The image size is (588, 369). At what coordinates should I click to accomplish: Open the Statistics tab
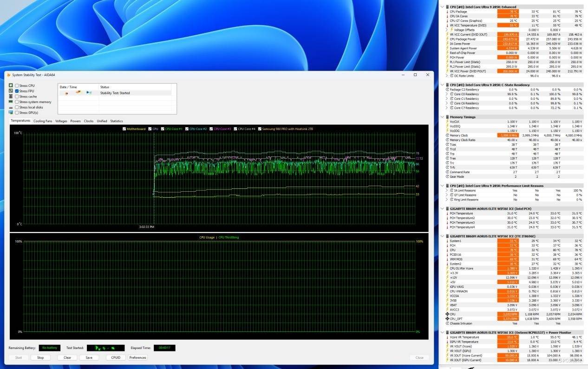116,121
